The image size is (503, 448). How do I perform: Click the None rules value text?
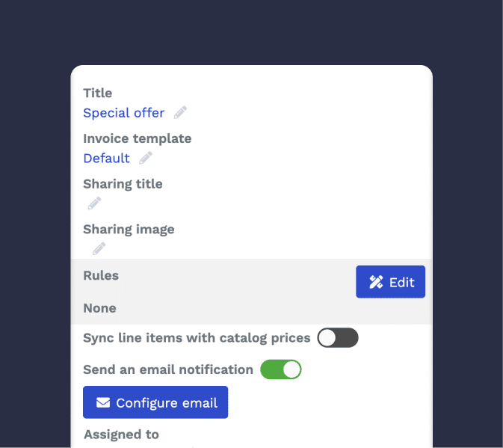[99, 308]
